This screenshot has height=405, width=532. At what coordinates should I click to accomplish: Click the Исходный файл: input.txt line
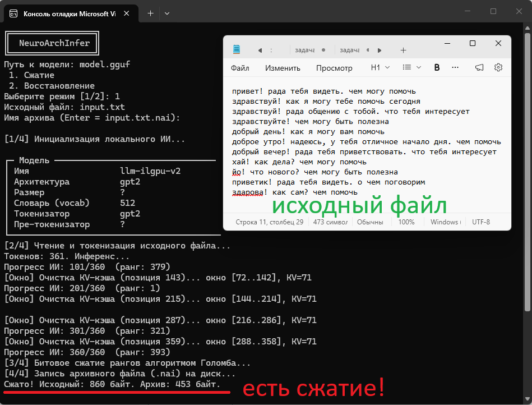tap(64, 107)
